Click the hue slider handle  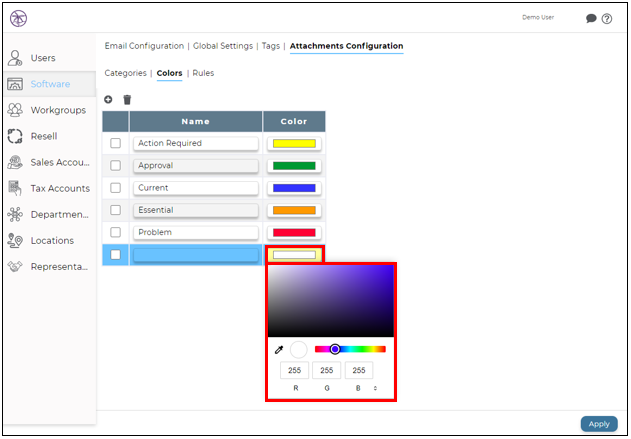pyautogui.click(x=335, y=349)
